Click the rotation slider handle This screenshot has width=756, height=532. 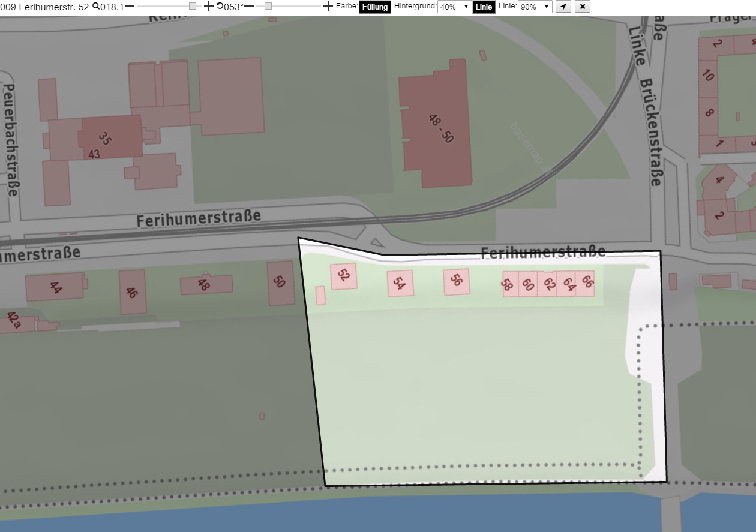click(x=268, y=7)
